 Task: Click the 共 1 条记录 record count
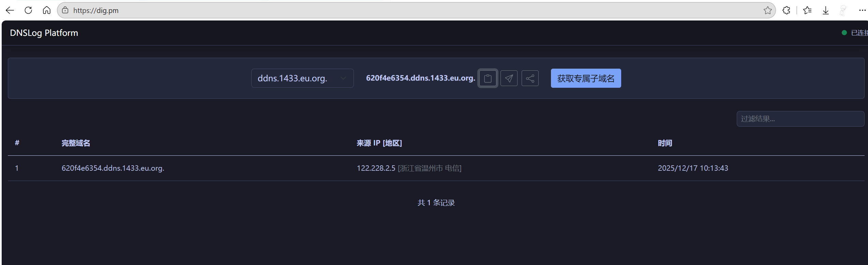click(436, 203)
